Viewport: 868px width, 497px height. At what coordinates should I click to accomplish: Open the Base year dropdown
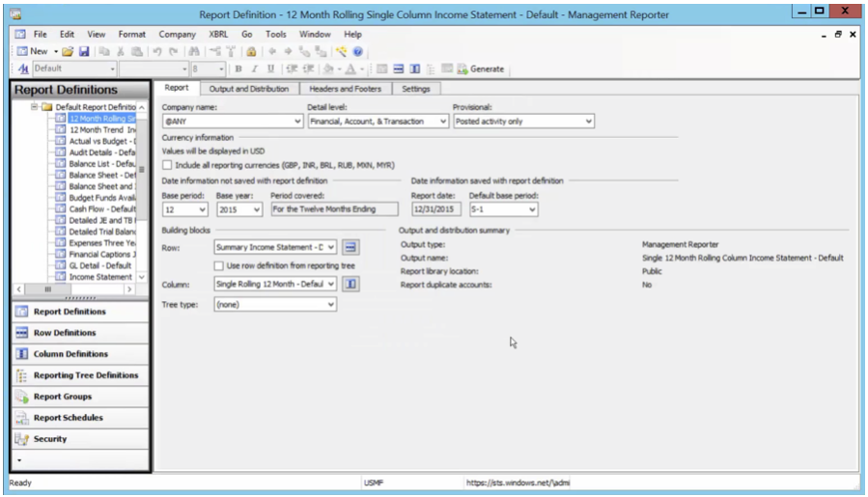(256, 209)
